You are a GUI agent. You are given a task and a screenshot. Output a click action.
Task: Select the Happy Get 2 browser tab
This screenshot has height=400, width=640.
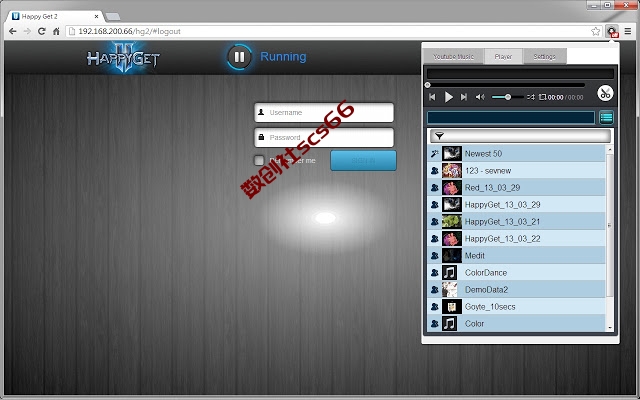click(x=54, y=16)
